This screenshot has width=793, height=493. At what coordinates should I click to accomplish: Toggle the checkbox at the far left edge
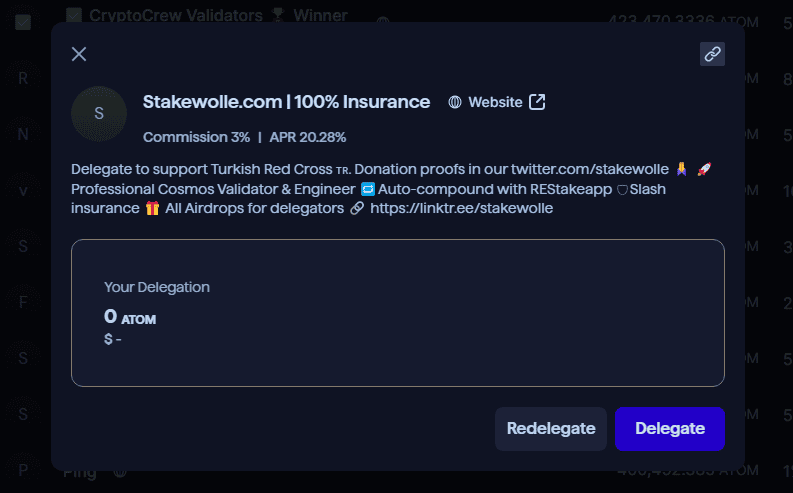[23, 22]
